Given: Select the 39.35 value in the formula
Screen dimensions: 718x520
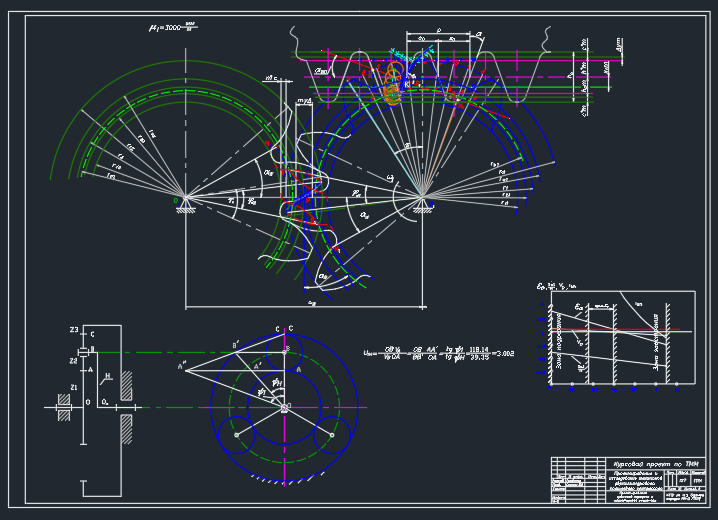Looking at the screenshot, I should coord(479,358).
